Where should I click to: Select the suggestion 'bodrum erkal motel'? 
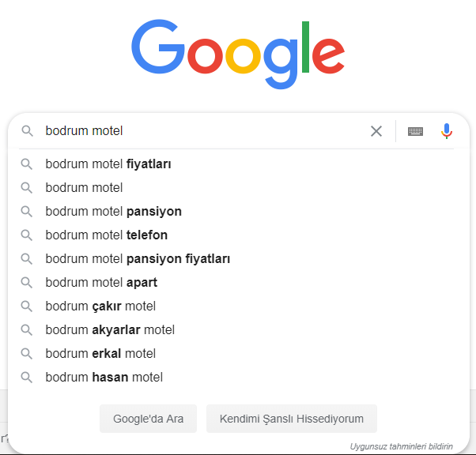[x=238, y=353]
